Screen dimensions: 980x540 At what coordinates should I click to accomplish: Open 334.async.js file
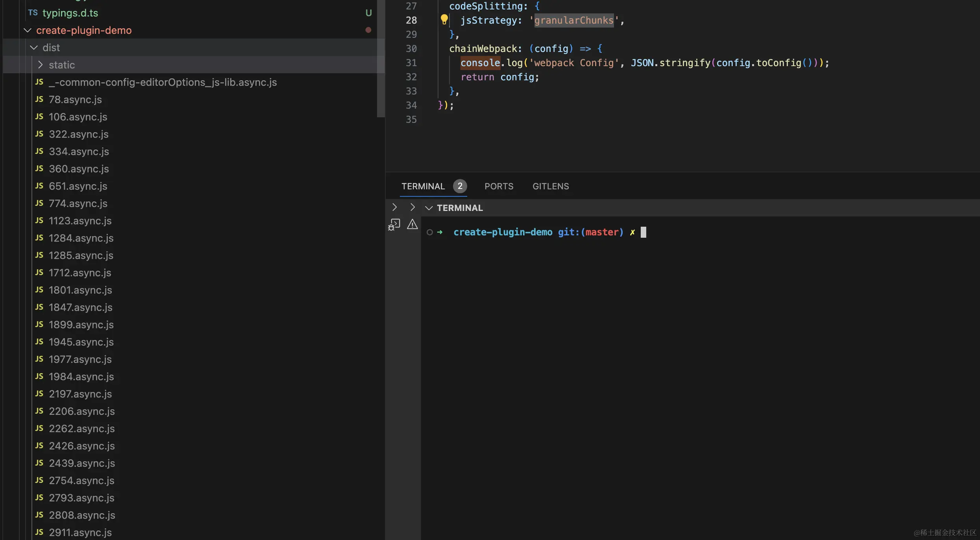click(79, 152)
